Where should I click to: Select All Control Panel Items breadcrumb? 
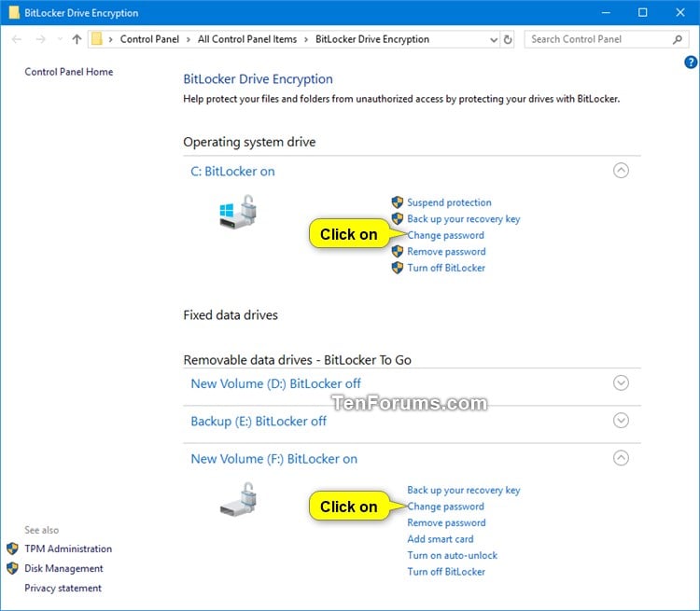click(x=247, y=39)
